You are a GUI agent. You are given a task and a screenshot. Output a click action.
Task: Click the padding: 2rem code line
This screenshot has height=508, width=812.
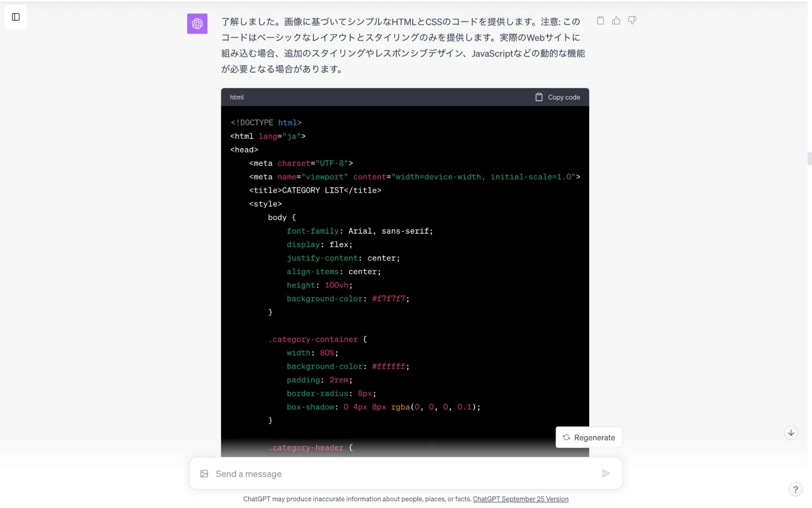click(x=320, y=380)
